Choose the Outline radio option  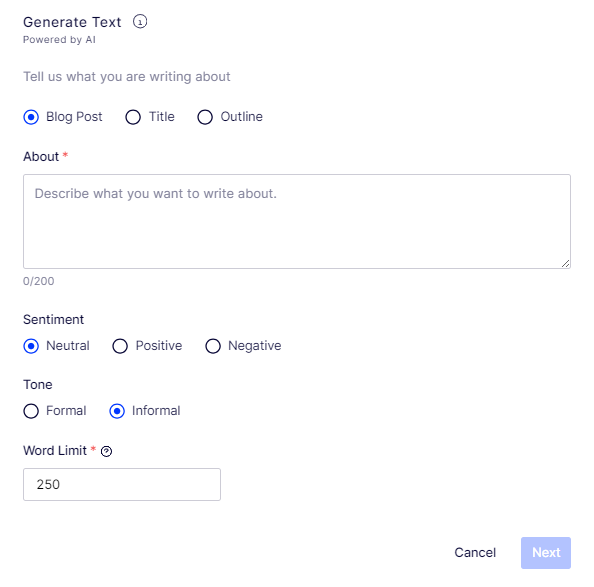tap(205, 117)
